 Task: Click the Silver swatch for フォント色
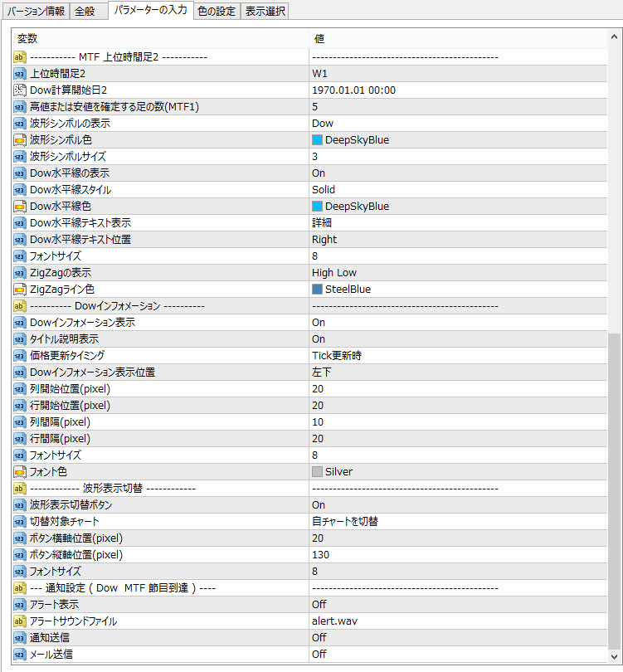[x=317, y=472]
